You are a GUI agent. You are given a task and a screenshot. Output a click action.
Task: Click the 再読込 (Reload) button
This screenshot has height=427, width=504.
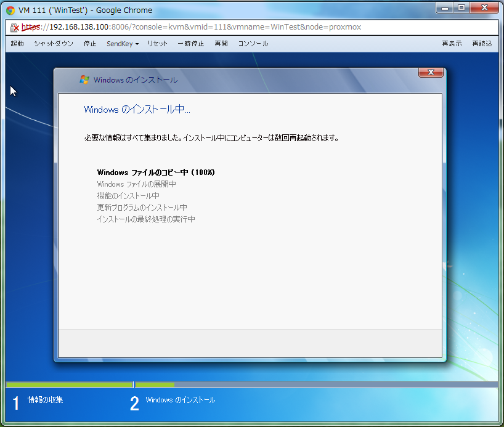click(x=482, y=43)
